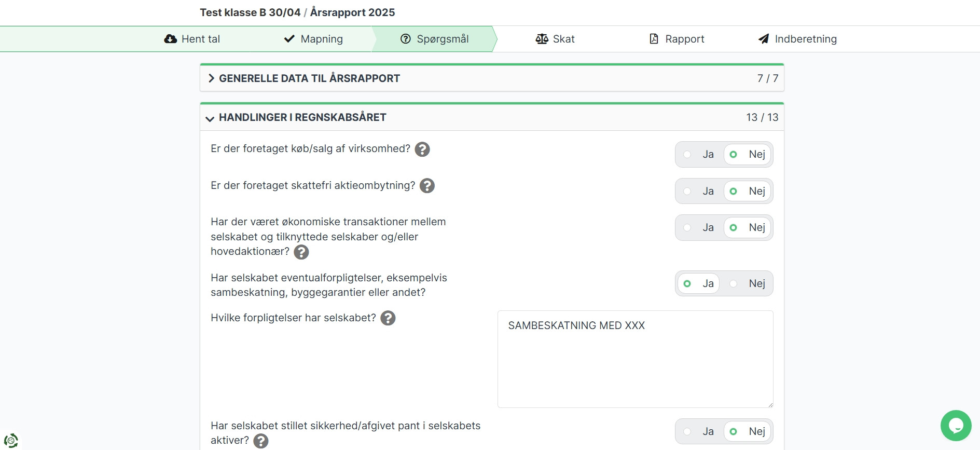Click the Årsrapport 2025 breadcrumb
Screen dimensions: 980x450
point(352,12)
